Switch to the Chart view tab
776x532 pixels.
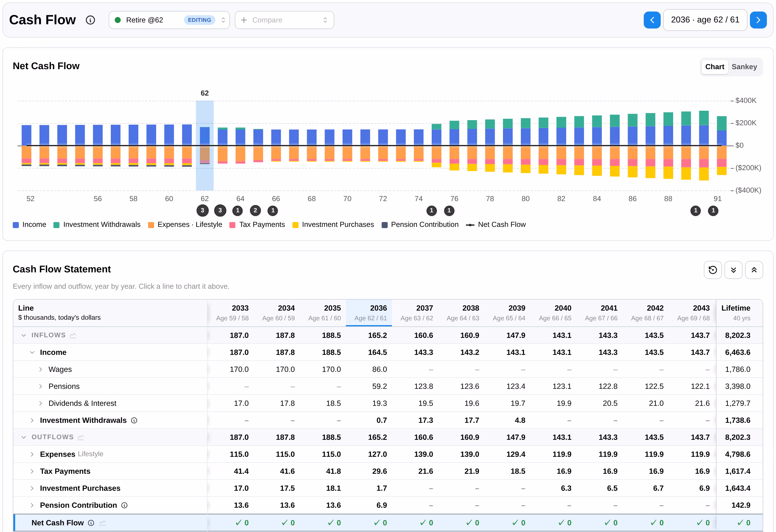coord(714,67)
